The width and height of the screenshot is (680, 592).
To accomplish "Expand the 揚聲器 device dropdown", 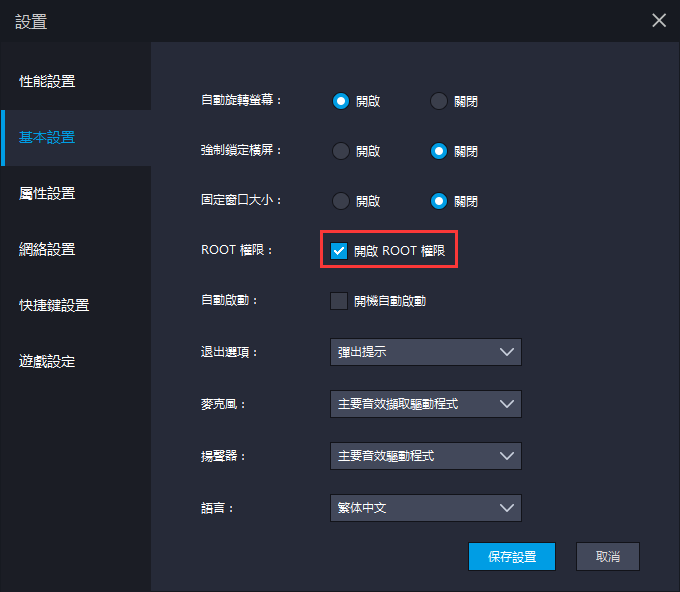I will tap(425, 456).
